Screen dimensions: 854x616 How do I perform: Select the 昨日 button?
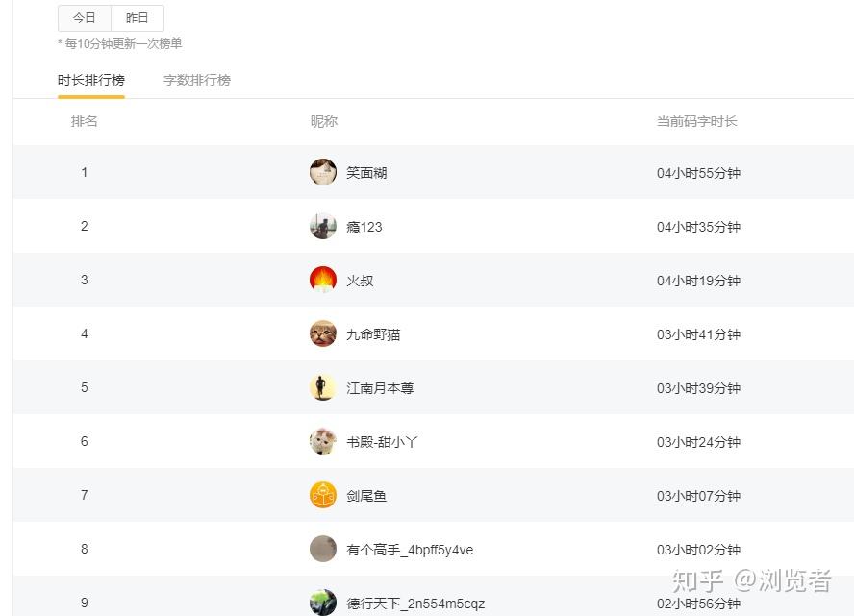pos(138,18)
